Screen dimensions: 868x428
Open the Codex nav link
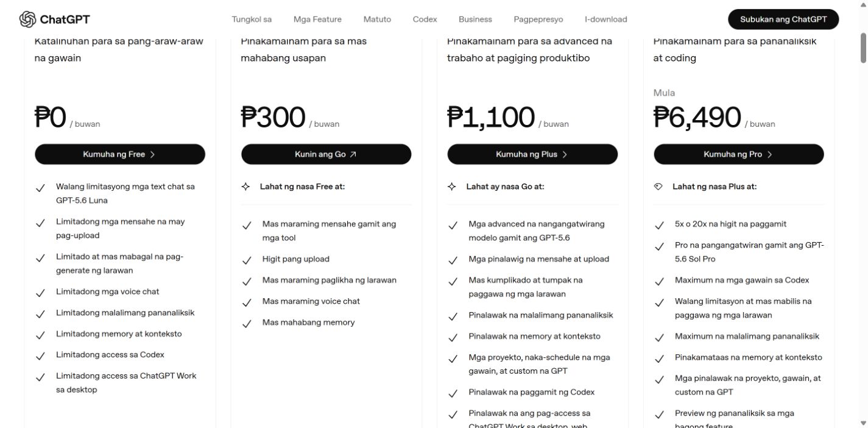[x=425, y=20]
